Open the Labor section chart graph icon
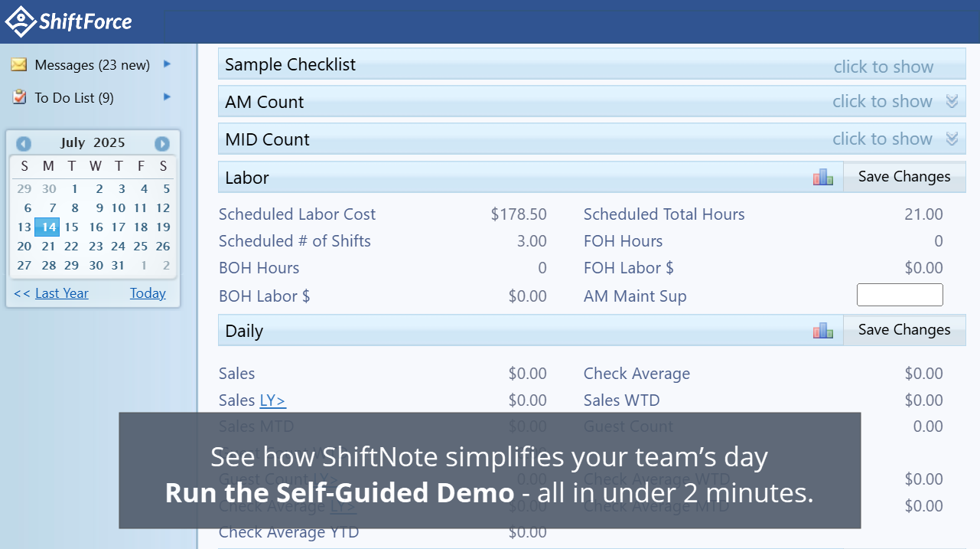980x549 pixels. [822, 176]
